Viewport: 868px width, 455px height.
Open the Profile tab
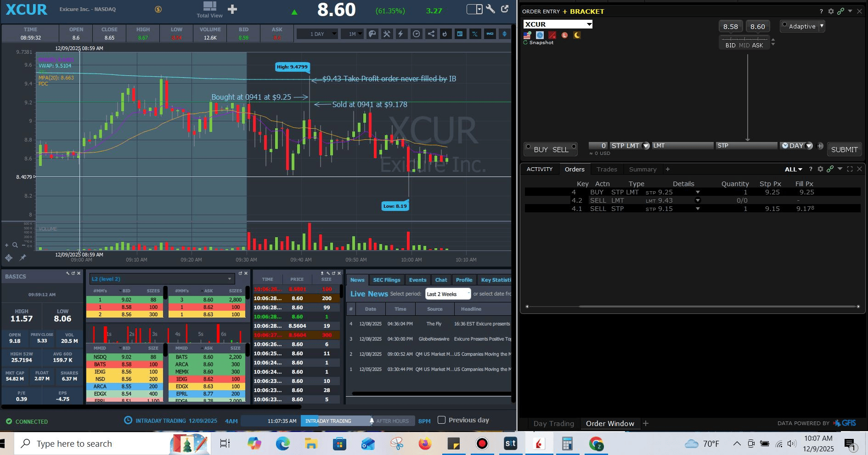[464, 280]
